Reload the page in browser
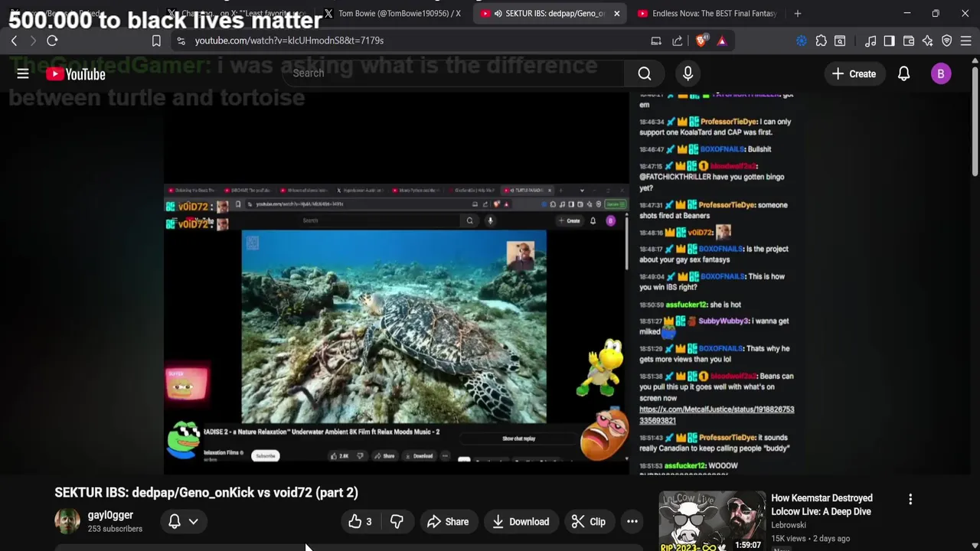The image size is (980, 551). coord(52,41)
